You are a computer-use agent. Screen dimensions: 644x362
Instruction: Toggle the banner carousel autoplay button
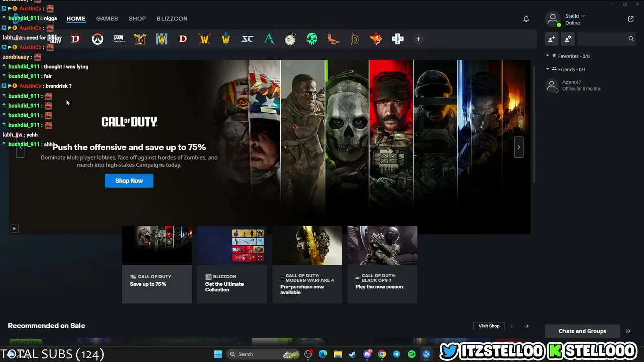(14, 229)
